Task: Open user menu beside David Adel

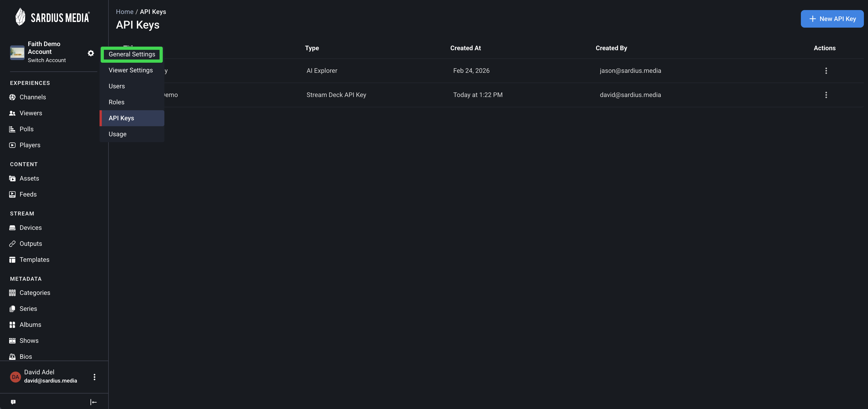Action: coord(94,377)
